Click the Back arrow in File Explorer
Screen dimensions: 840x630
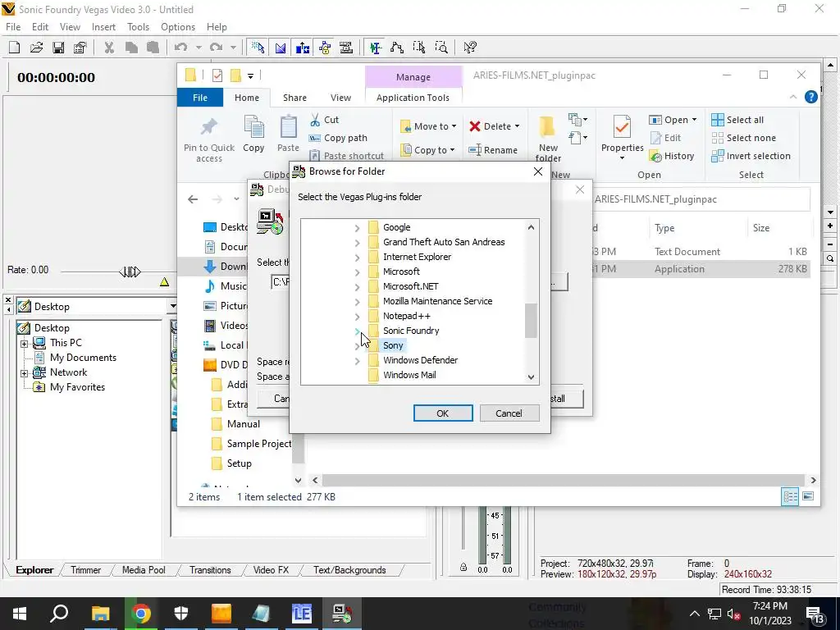[x=193, y=199]
